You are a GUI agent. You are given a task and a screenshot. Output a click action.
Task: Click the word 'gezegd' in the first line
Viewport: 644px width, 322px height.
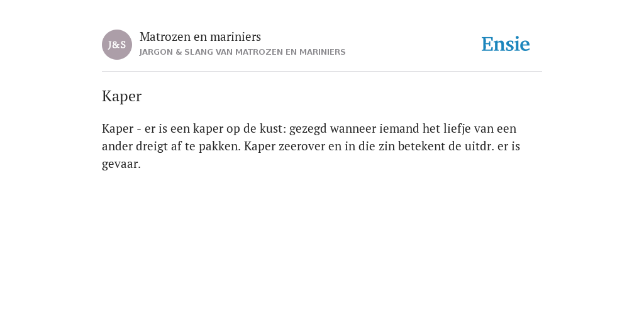coord(308,128)
